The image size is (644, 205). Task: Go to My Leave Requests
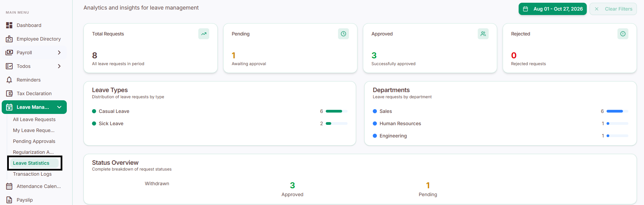click(x=34, y=130)
